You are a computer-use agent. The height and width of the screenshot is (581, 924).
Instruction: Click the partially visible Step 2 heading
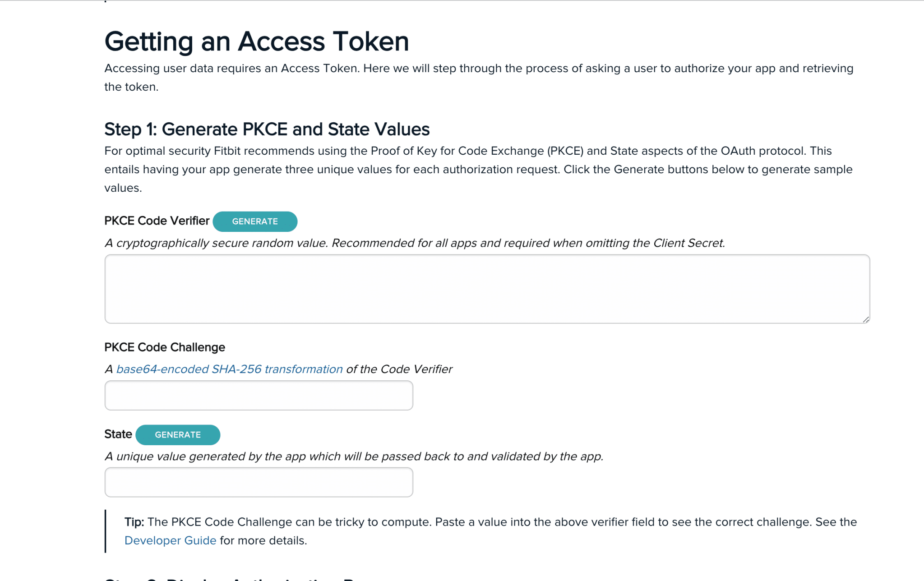(x=235, y=578)
